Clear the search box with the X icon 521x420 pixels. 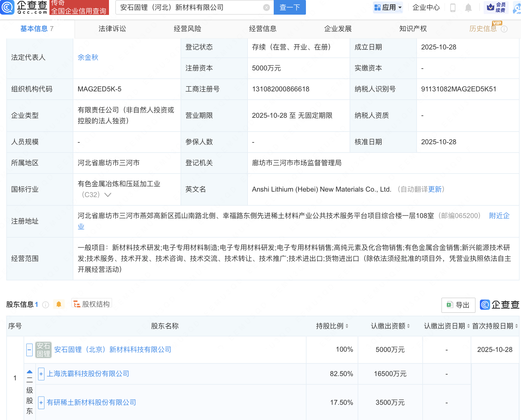tap(267, 7)
